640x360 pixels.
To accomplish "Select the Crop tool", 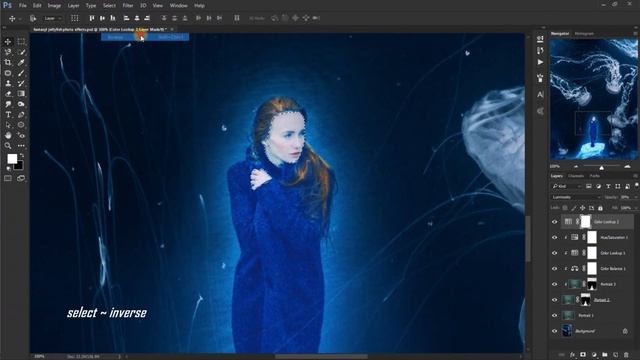I will [8, 62].
